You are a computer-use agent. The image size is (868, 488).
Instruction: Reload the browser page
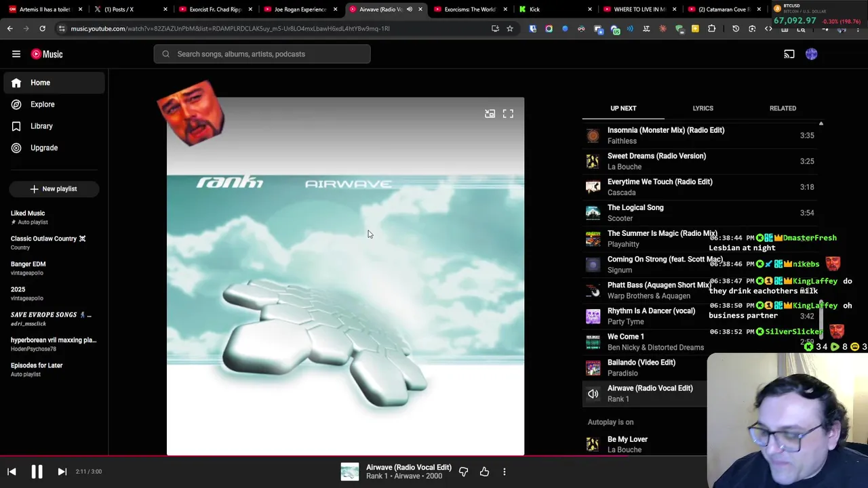pos(42,28)
